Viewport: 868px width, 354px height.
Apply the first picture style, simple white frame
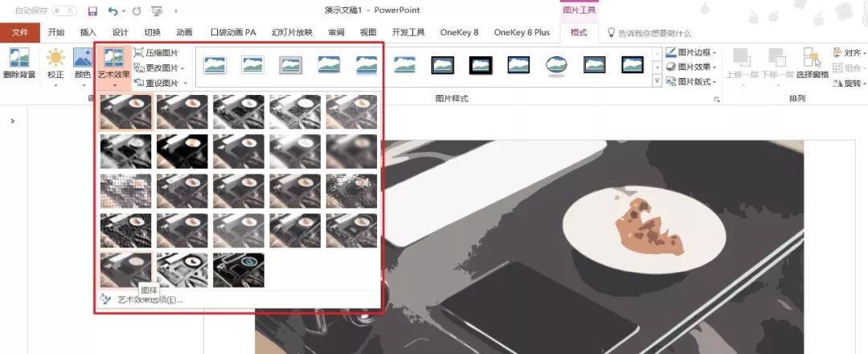[215, 65]
